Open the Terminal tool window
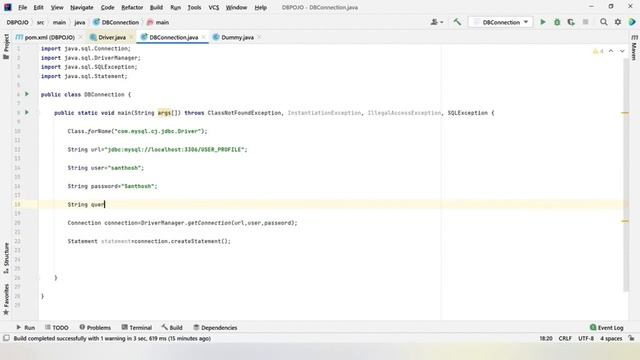The width and height of the screenshot is (640, 360). (137, 327)
